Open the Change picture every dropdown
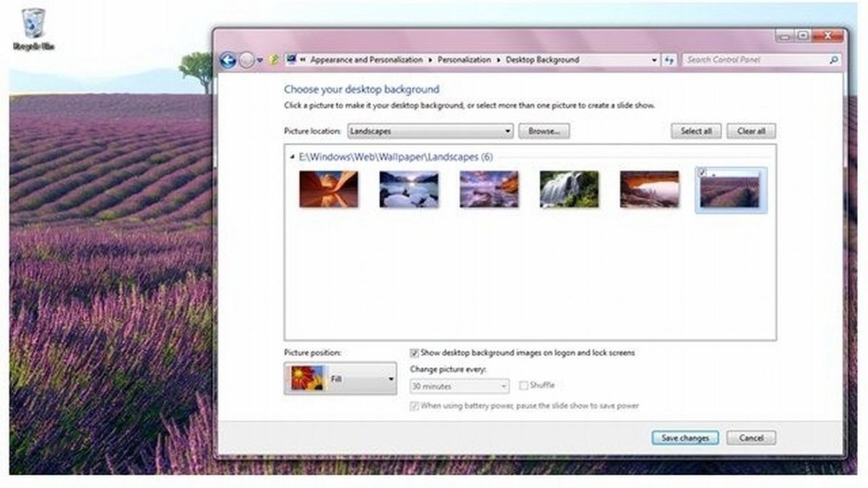 (x=503, y=385)
